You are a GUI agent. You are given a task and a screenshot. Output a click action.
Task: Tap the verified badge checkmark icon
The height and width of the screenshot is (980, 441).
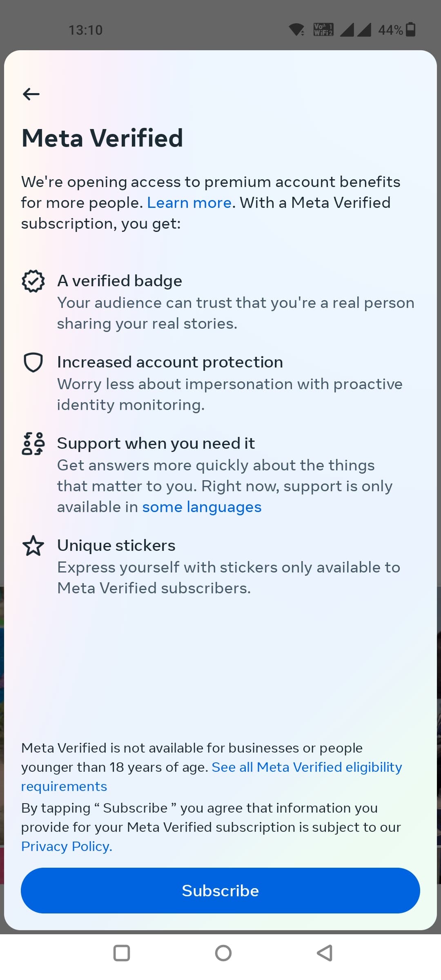(x=33, y=281)
